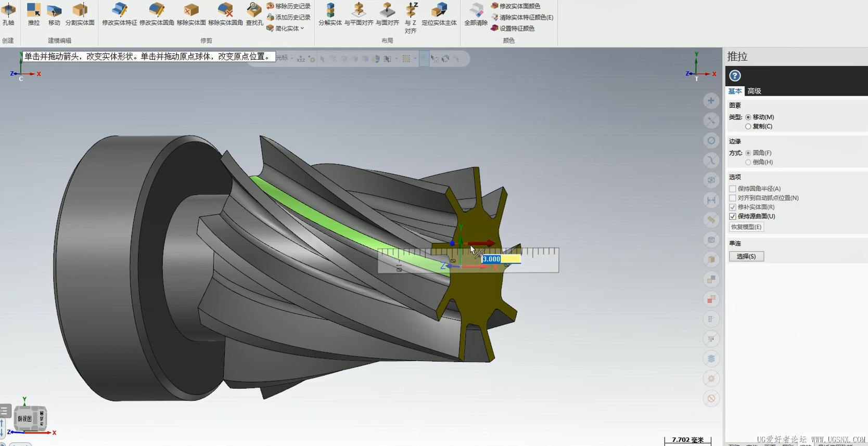The height and width of the screenshot is (446, 868).
Task: Uncheck 保持源曲面(U) checkbox
Action: point(733,217)
